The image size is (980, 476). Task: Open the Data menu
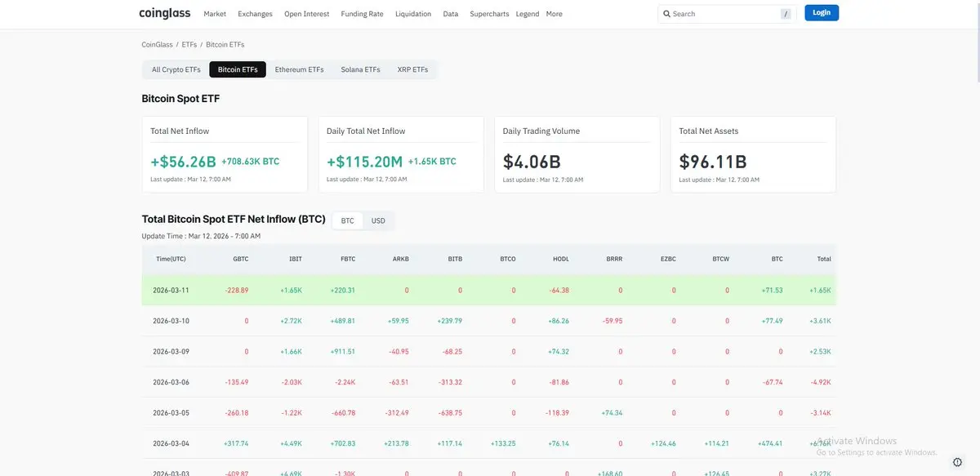[x=451, y=14]
